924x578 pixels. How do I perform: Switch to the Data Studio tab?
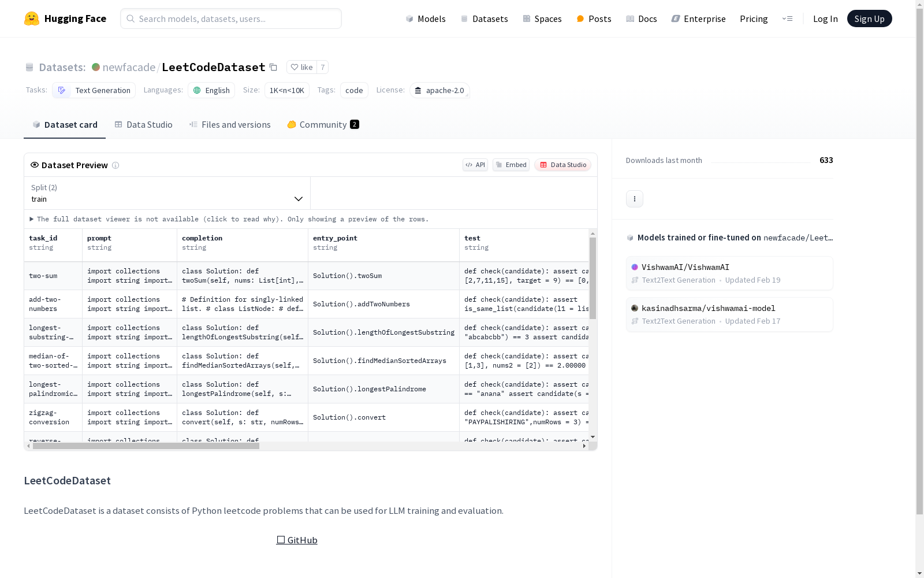[144, 124]
